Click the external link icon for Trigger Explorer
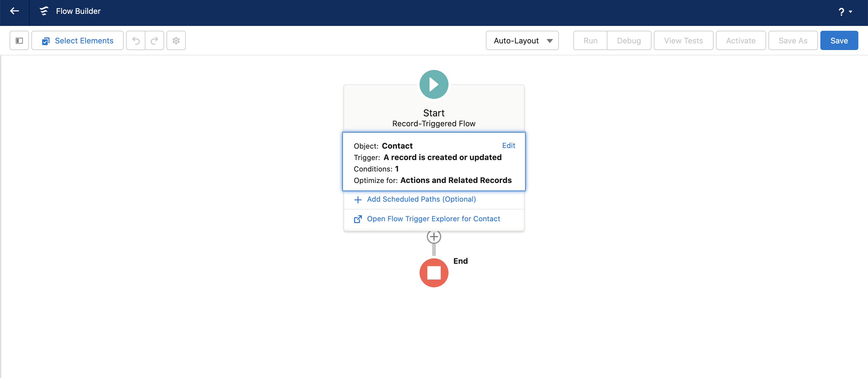868x378 pixels. tap(358, 219)
